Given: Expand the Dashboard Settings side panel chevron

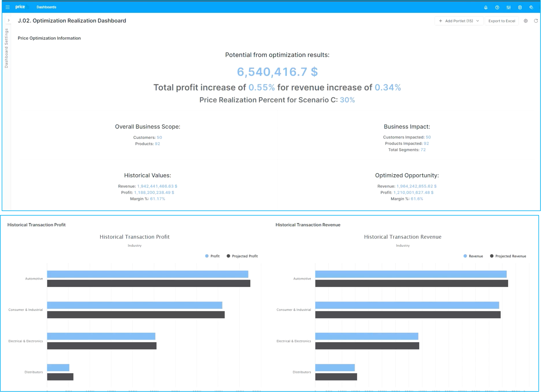Looking at the screenshot, I should tap(9, 20).
